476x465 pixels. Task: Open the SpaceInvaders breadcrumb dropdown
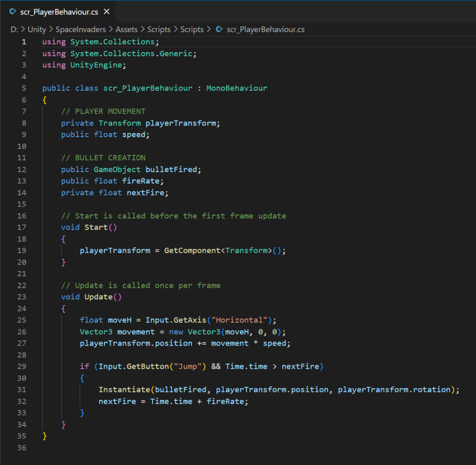click(x=81, y=29)
